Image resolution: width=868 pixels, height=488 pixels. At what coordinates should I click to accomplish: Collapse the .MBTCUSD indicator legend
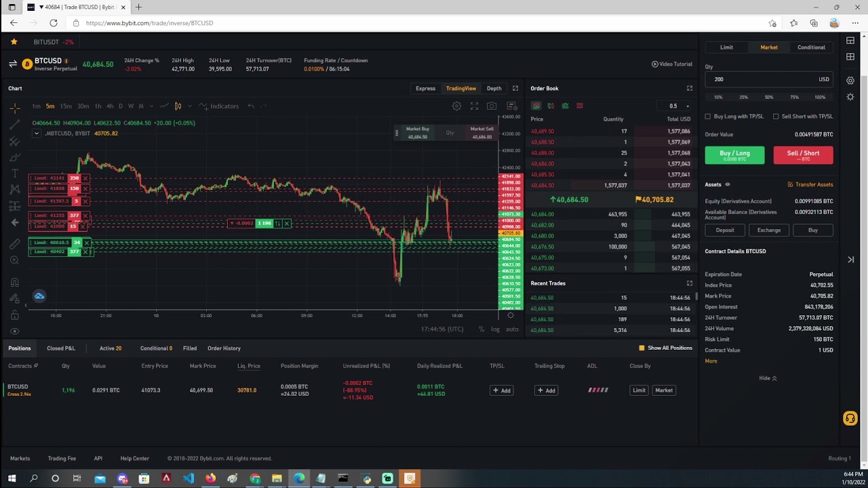36,134
